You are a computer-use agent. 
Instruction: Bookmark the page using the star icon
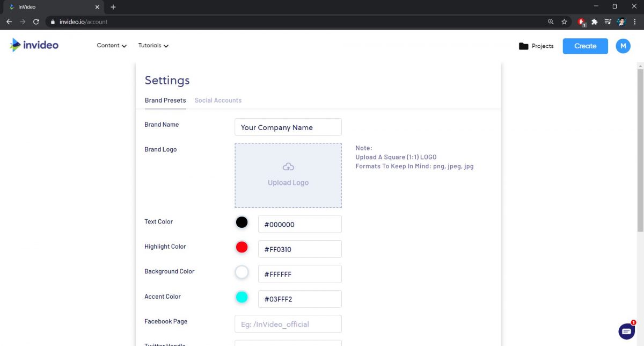tap(564, 22)
